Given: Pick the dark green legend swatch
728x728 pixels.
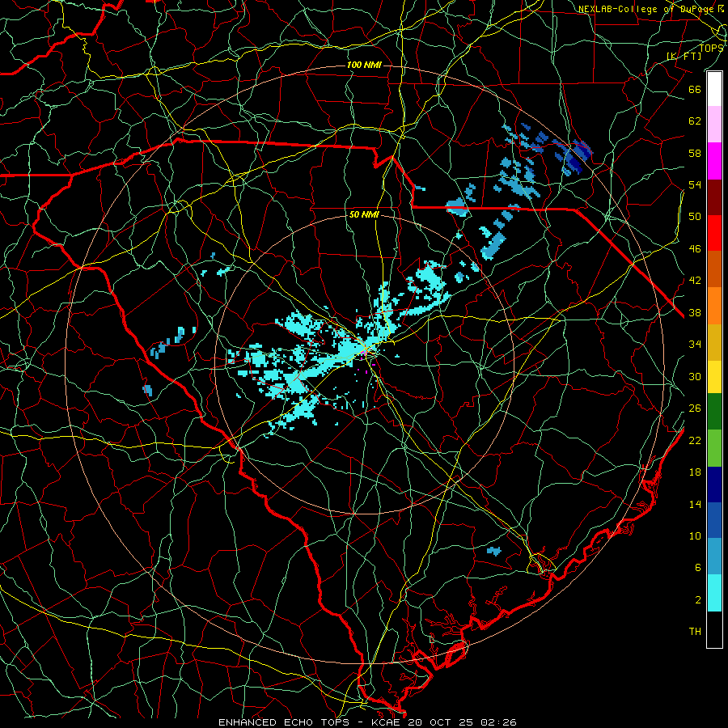Looking at the screenshot, I should click(714, 412).
